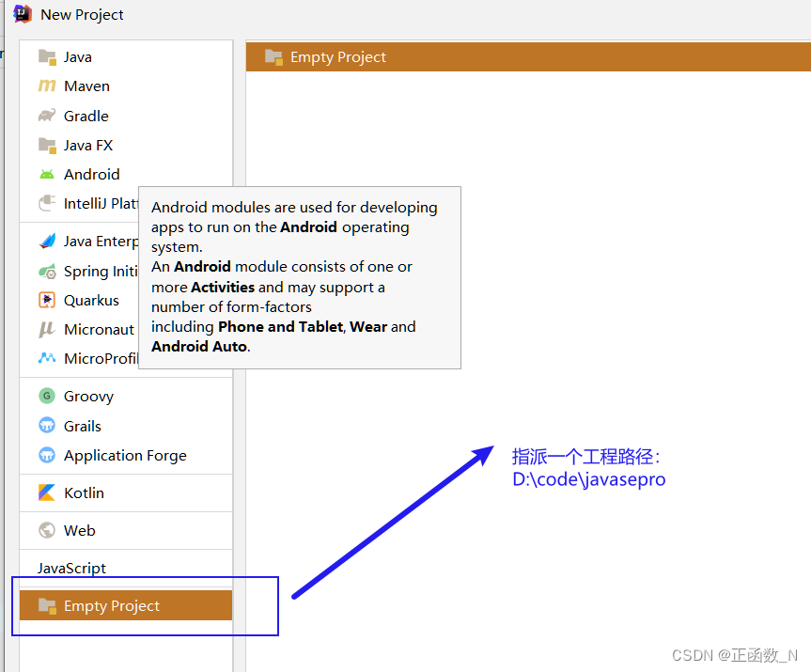811x672 pixels.
Task: Pick Gradle from the project list
Action: [x=126, y=116]
